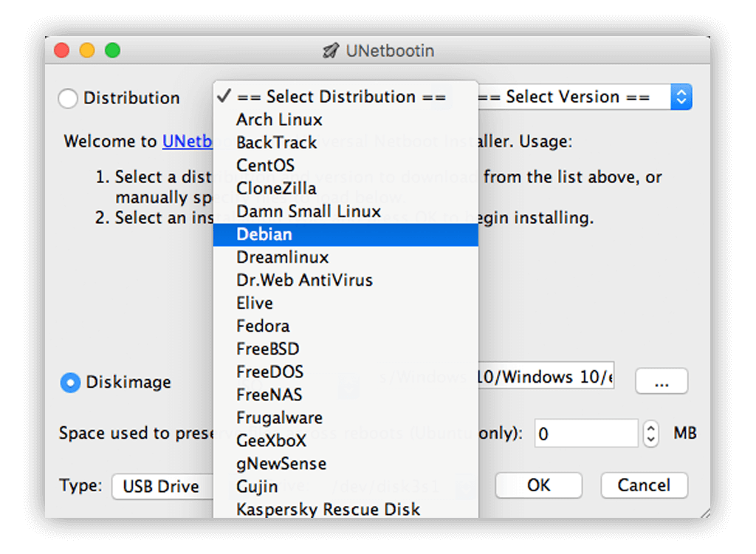Open the Type USB Drive dropdown
This screenshot has width=756, height=554.
pos(162,487)
